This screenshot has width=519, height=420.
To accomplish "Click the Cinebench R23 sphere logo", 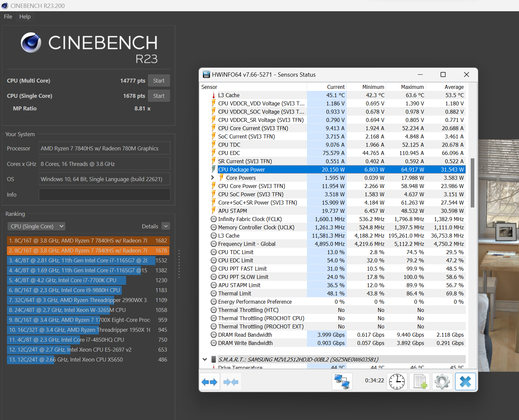I will (x=31, y=42).
